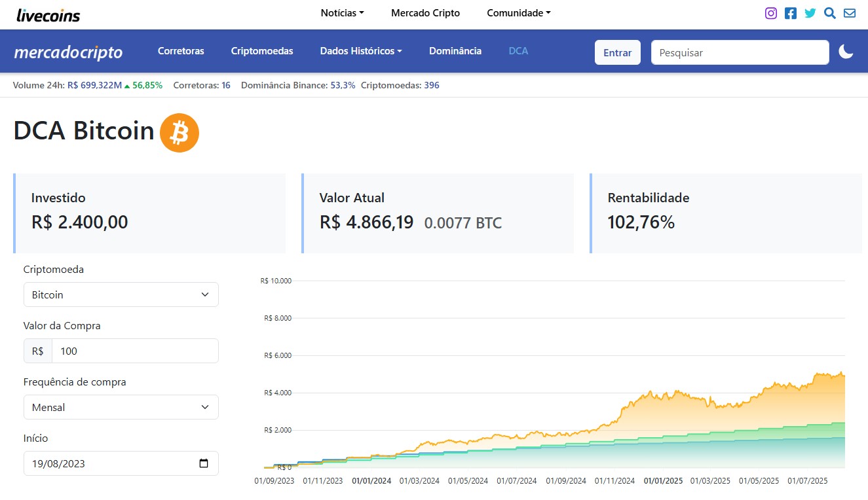Expand the Dados Históricos dropdown

pos(361,51)
